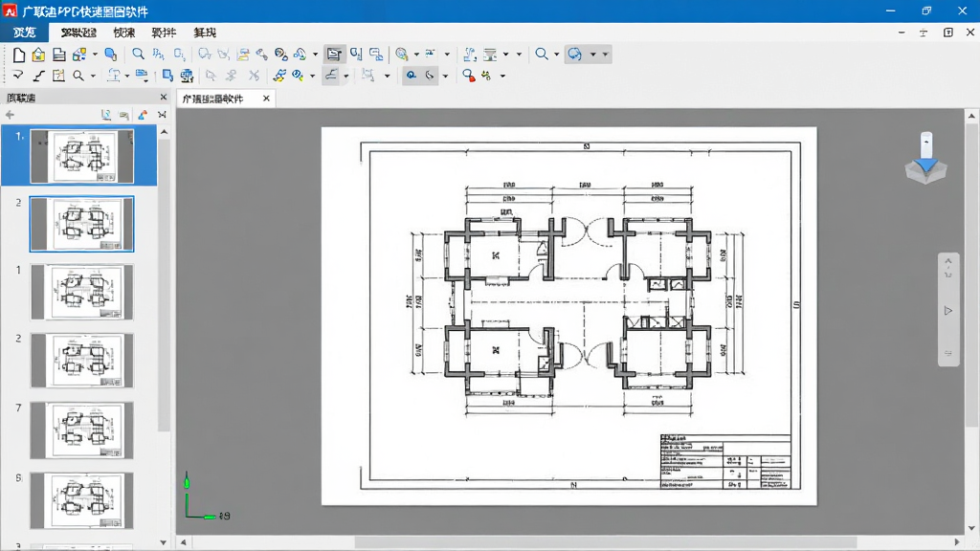Toggle the pressed line-tool icon in second row
Image resolution: width=980 pixels, height=551 pixels.
(x=331, y=76)
